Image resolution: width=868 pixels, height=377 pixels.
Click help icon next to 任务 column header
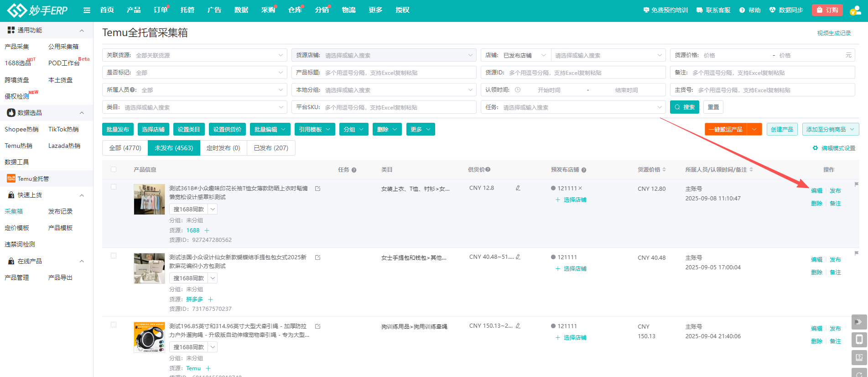point(354,170)
